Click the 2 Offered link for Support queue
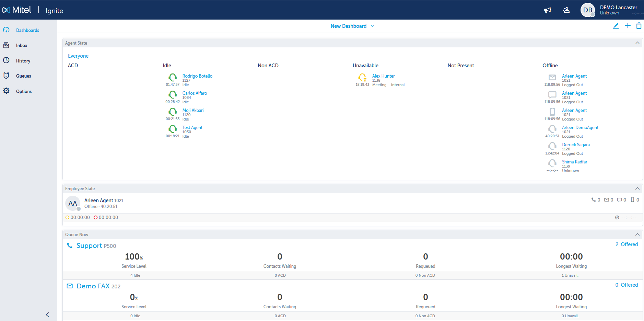 (x=627, y=244)
